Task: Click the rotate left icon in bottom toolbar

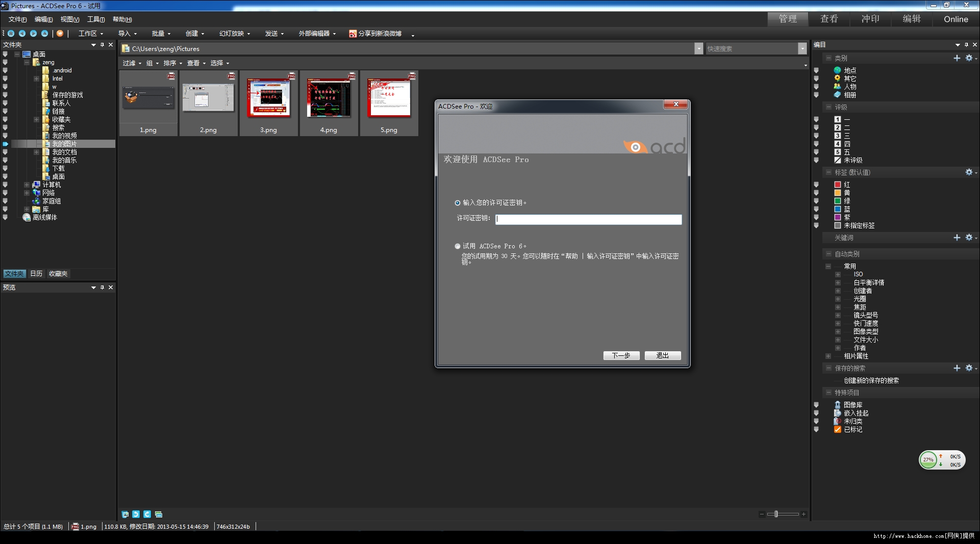Action: 136,514
